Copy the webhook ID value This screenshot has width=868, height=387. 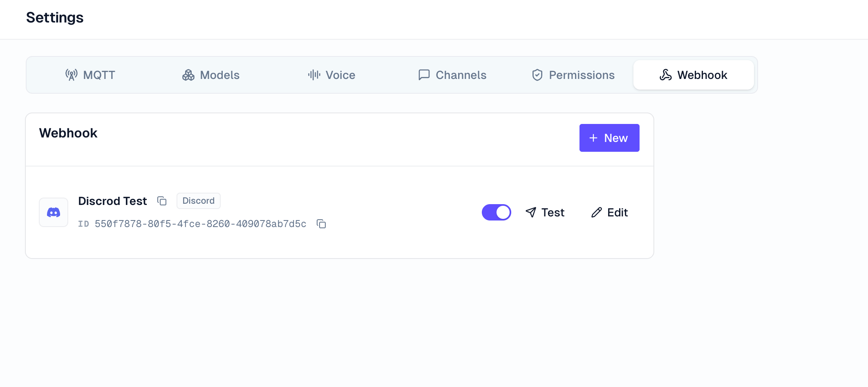(x=321, y=224)
